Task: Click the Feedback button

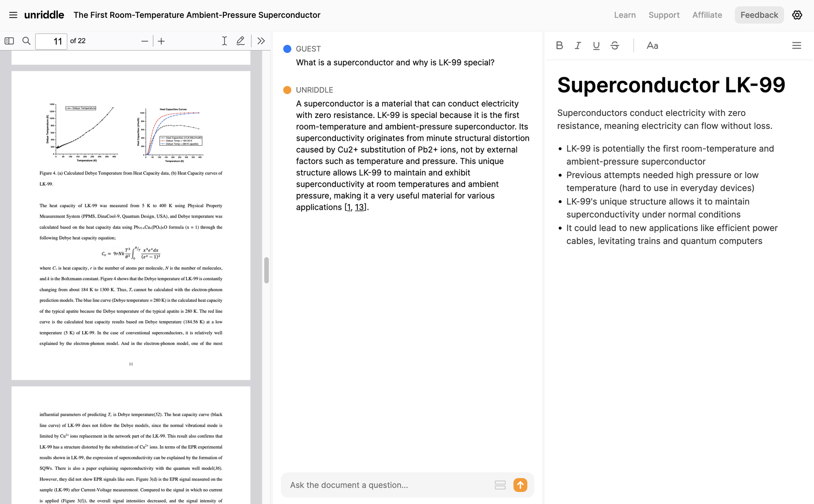Action: [x=759, y=15]
